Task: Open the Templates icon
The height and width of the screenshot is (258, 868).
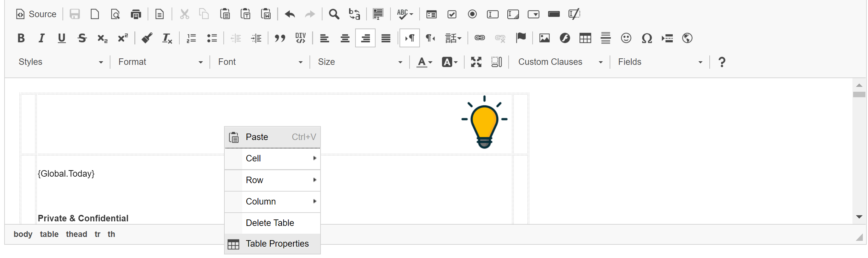Action: pyautogui.click(x=159, y=14)
